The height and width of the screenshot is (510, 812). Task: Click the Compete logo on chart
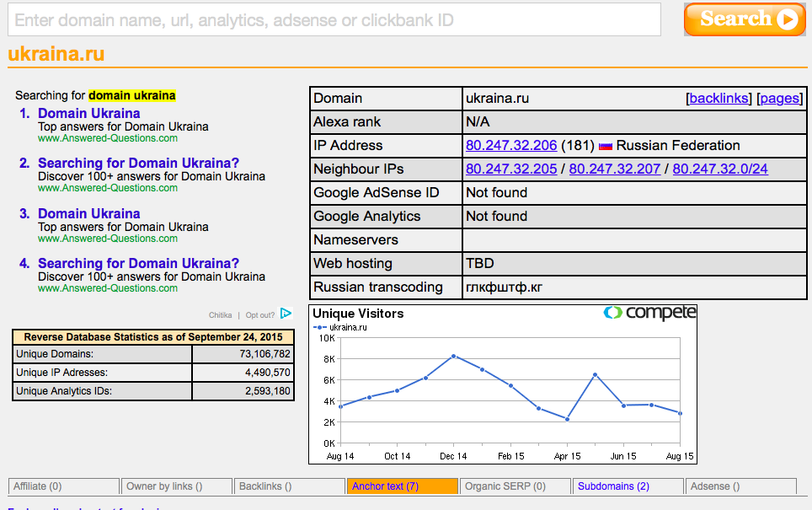[x=649, y=313]
